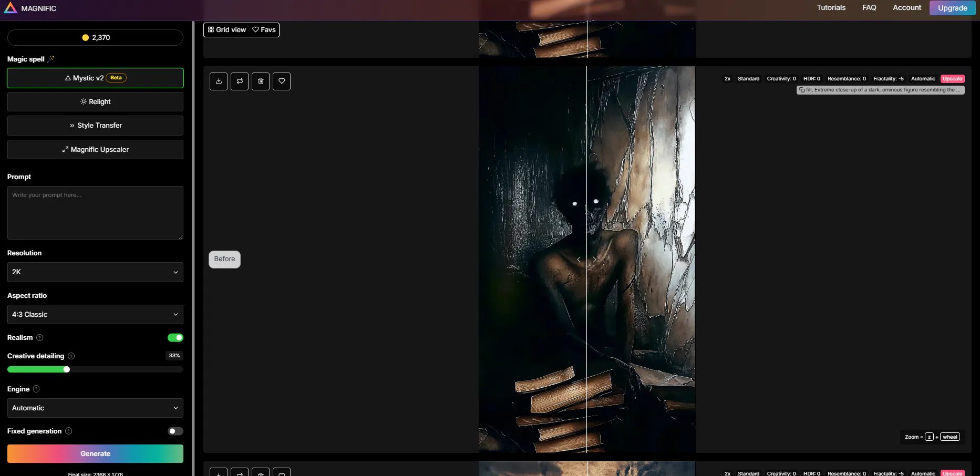Show Favs only

click(264, 30)
